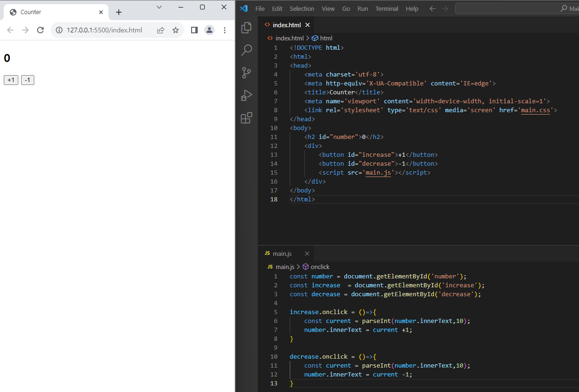
Task: Click the id="decrease" button line in index.html
Action: 378,164
